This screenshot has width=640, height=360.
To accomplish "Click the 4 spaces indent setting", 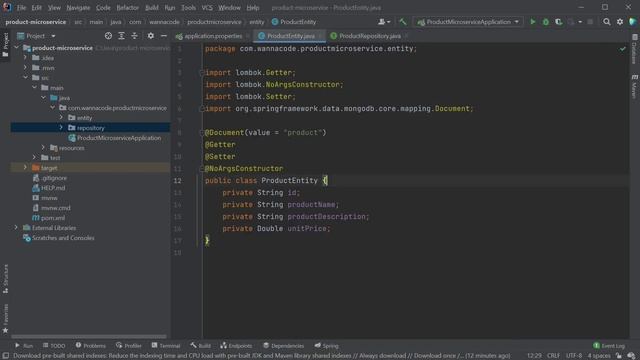I will (599, 356).
